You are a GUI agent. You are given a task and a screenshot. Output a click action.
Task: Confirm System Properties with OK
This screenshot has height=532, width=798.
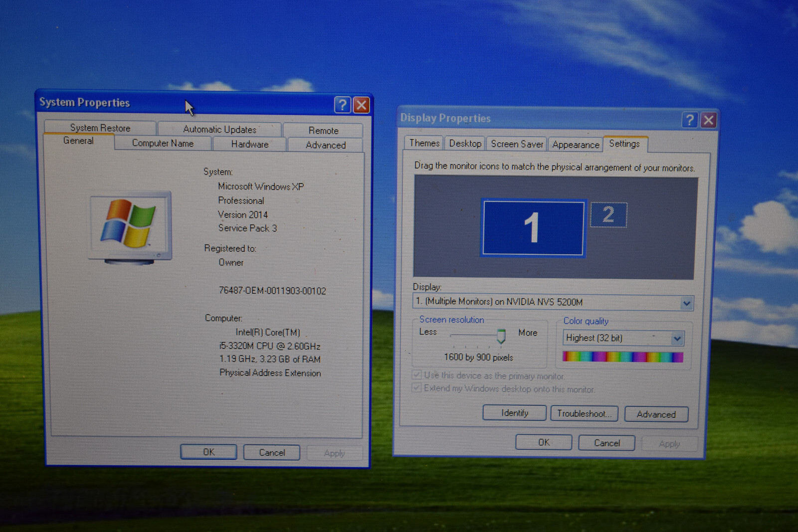pos(208,452)
